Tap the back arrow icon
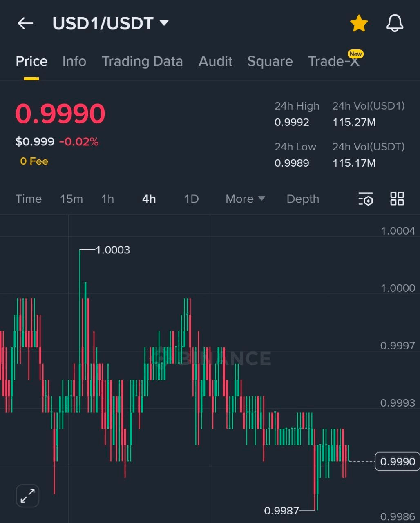420x523 pixels. coord(25,24)
